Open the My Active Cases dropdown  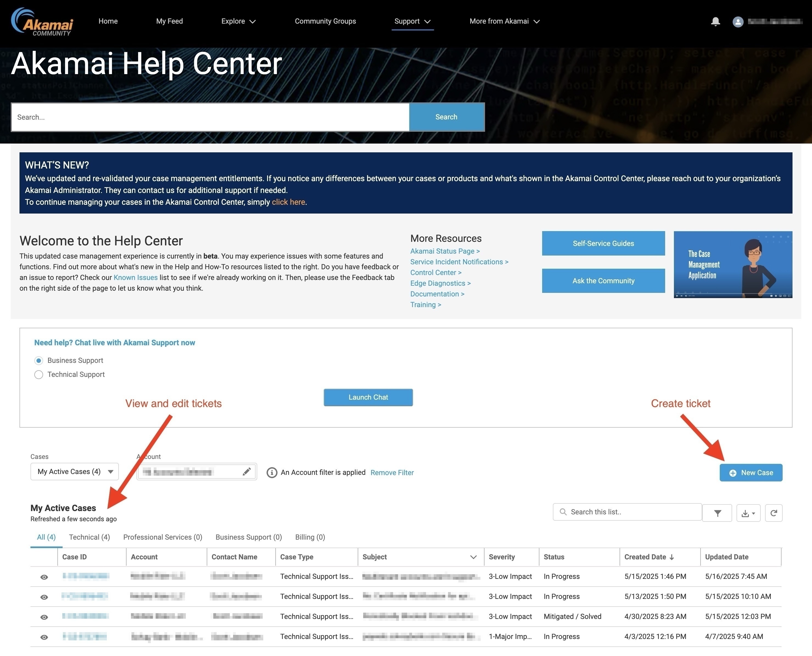tap(74, 472)
